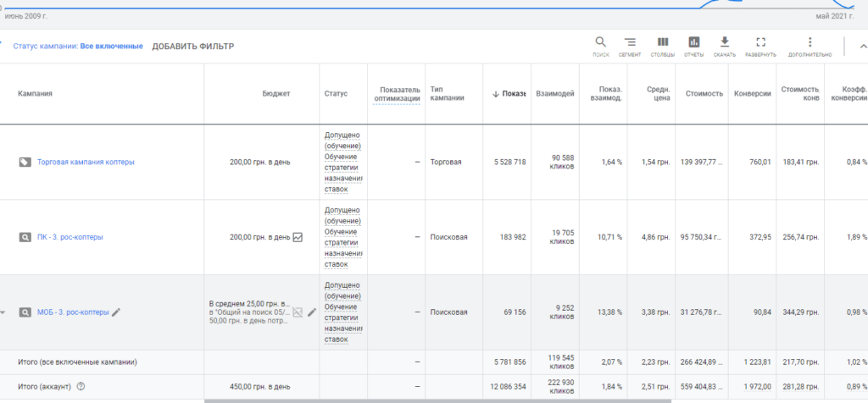The image size is (868, 403).
Task: Click ДОБАВИТЬ ФИЛЬТР button
Action: coord(193,47)
